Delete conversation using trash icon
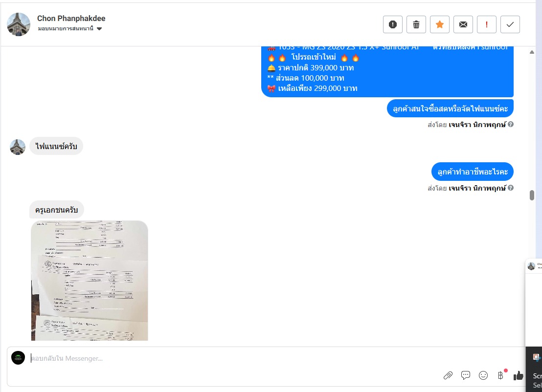The height and width of the screenshot is (392, 542). tap(416, 24)
